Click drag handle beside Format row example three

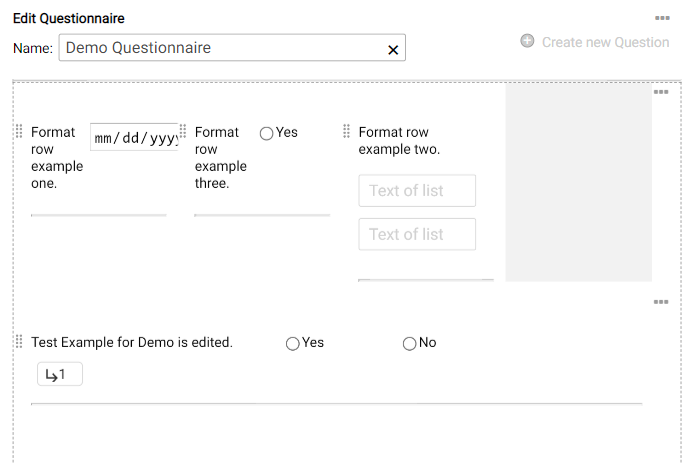point(183,132)
